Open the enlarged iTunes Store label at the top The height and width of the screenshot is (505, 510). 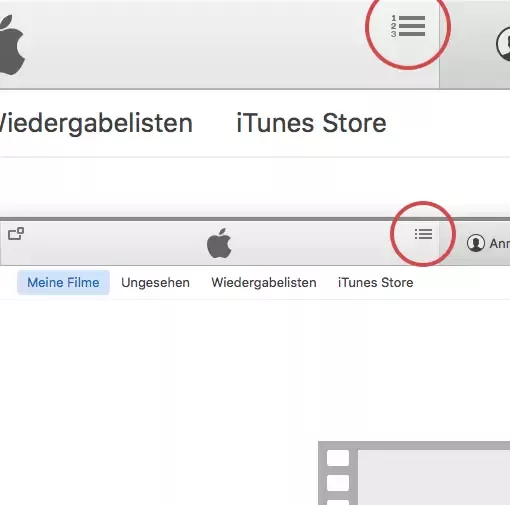(311, 123)
